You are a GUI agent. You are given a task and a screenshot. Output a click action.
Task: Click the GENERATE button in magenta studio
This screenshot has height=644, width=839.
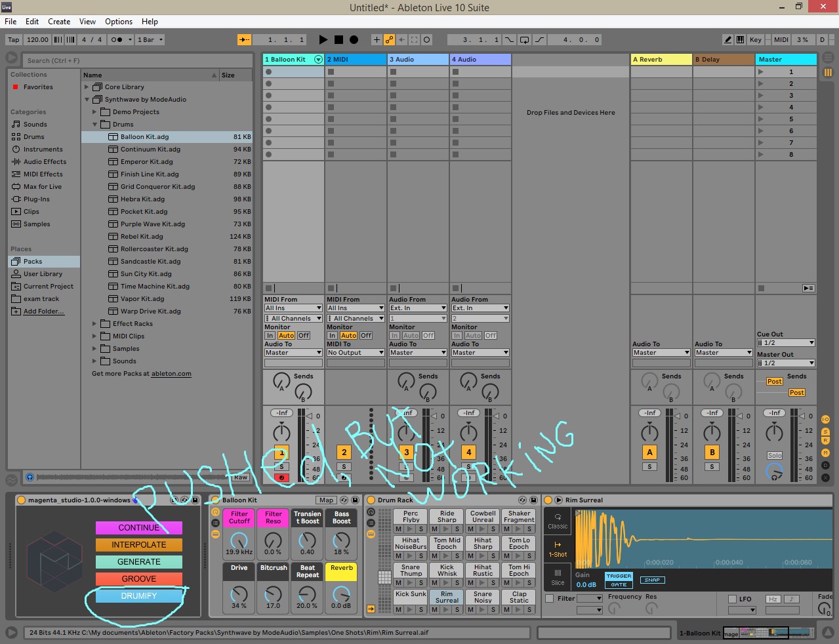click(139, 562)
